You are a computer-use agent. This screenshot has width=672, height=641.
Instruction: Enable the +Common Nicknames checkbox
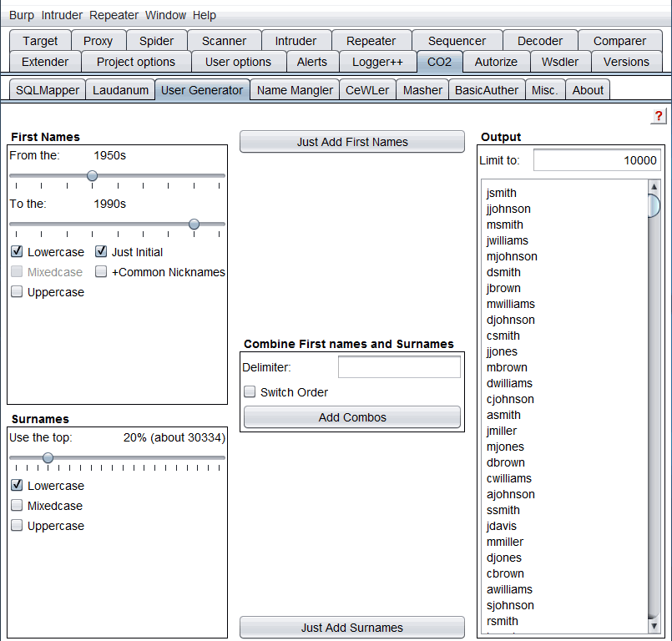click(101, 271)
